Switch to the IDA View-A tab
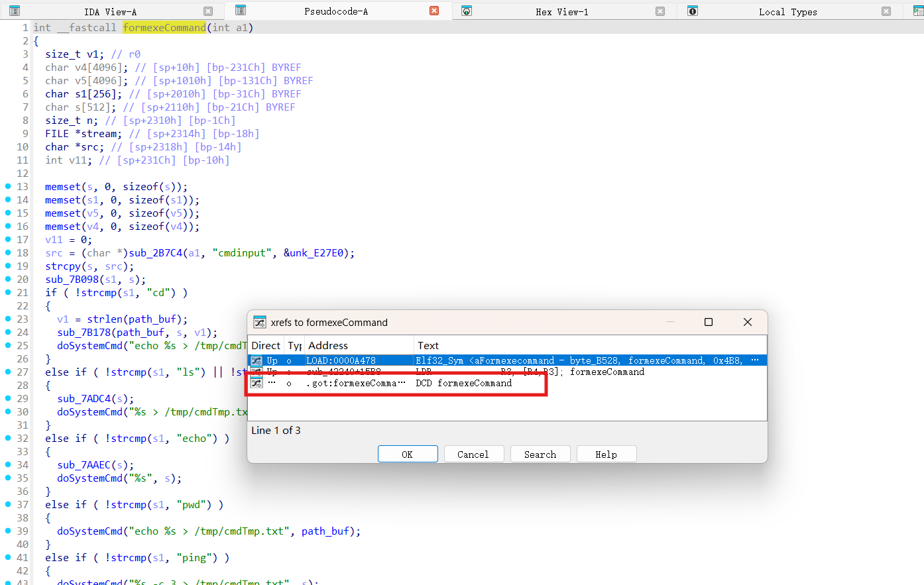This screenshot has width=924, height=585. (110, 11)
